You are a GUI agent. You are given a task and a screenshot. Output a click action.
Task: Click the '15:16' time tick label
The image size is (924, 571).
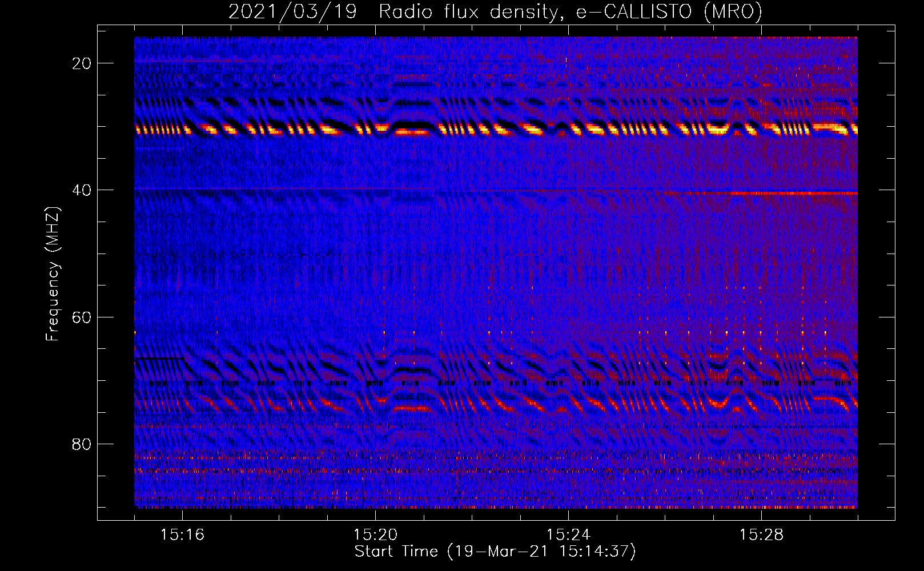182,534
